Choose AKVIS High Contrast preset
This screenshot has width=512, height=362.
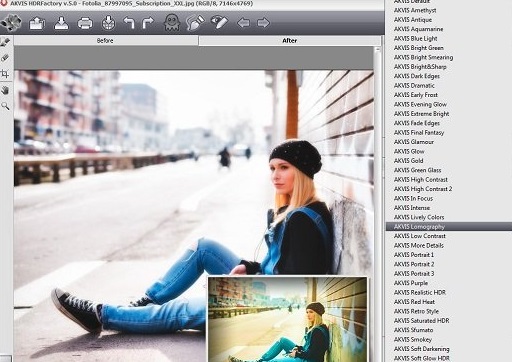point(421,179)
